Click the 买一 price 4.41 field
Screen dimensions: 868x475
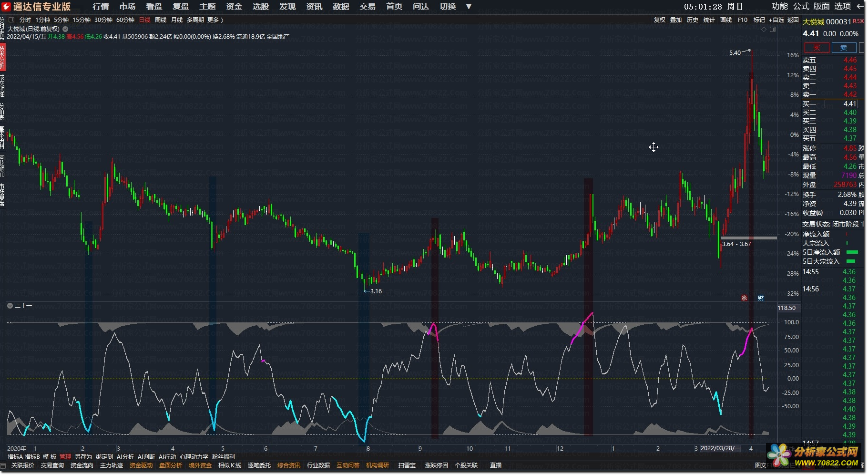pos(841,104)
